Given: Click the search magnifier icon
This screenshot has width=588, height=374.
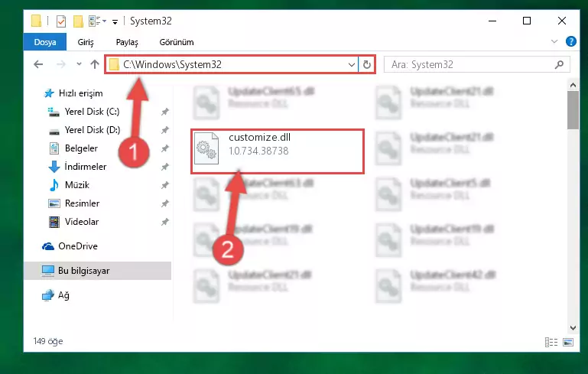Looking at the screenshot, I should pyautogui.click(x=559, y=64).
